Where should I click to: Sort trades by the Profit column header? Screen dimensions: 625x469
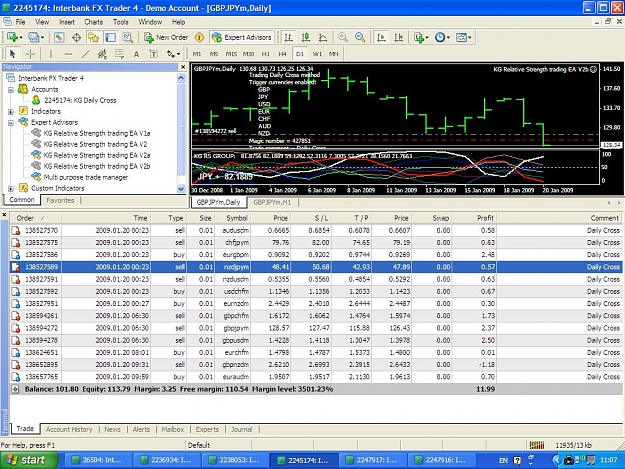[x=475, y=218]
